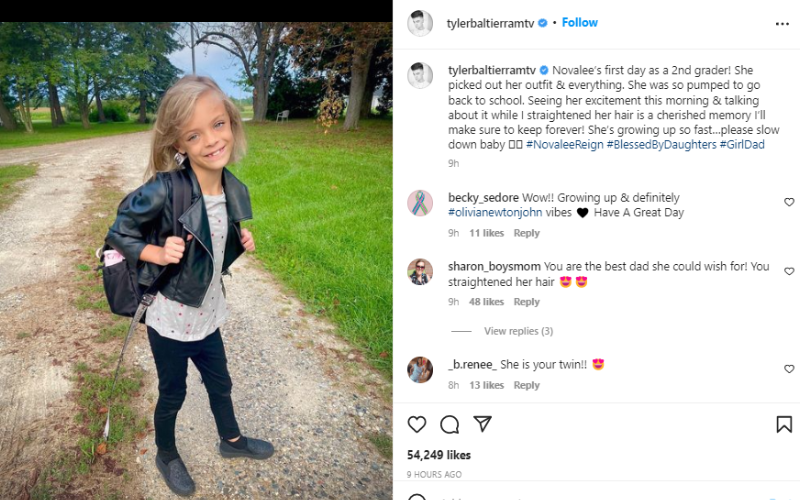Open the girl's photo
800x500 pixels.
(196, 261)
